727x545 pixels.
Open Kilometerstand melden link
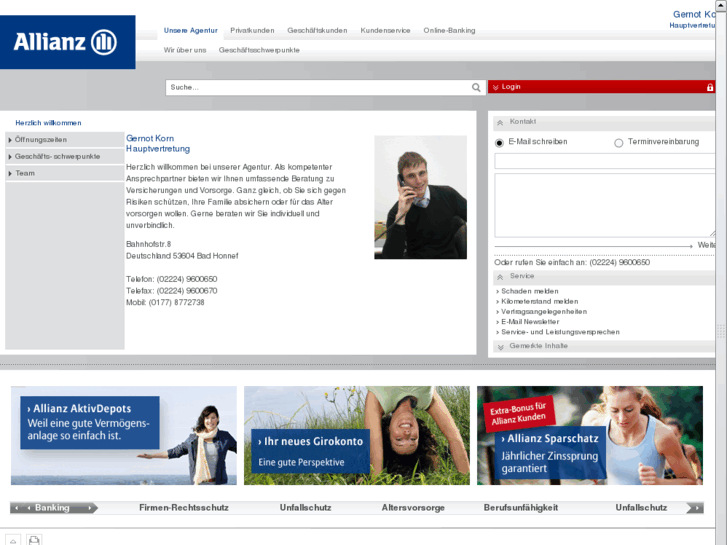click(x=539, y=301)
